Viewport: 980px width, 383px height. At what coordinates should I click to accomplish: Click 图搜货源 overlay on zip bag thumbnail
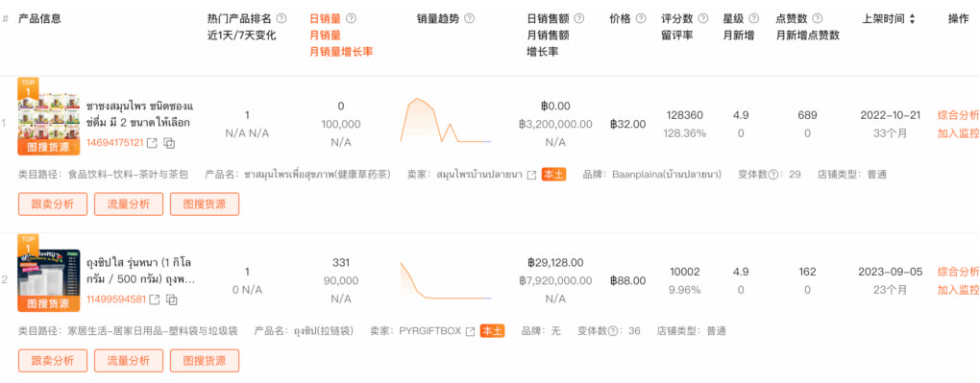tap(49, 303)
